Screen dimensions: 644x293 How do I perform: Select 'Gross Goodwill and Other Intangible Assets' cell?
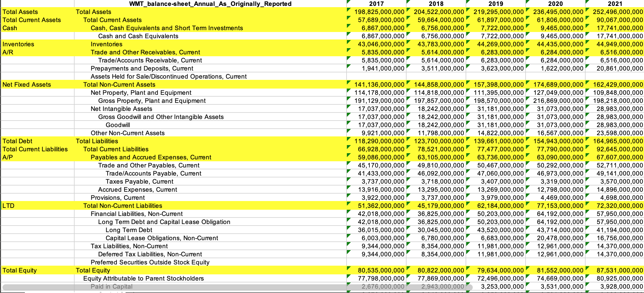pos(210,117)
